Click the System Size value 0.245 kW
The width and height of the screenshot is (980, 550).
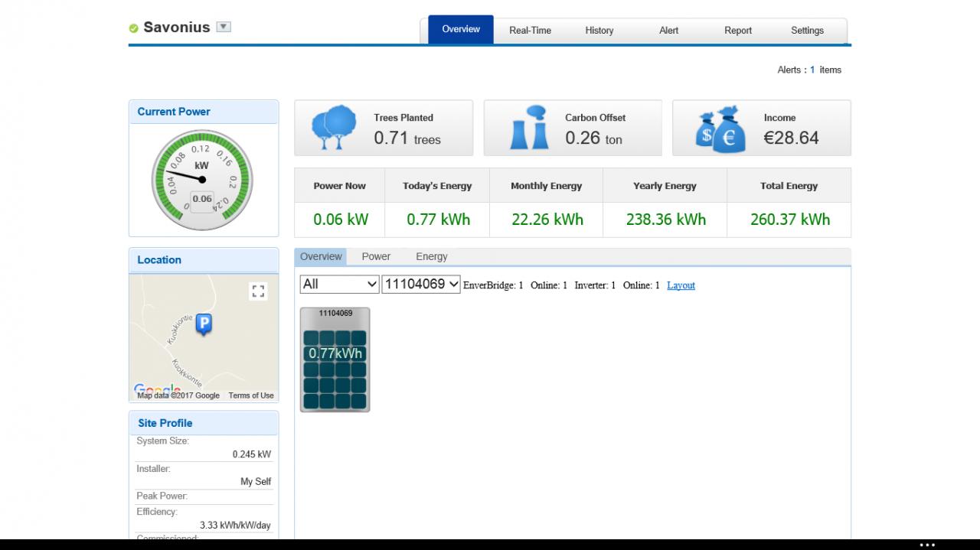click(252, 454)
